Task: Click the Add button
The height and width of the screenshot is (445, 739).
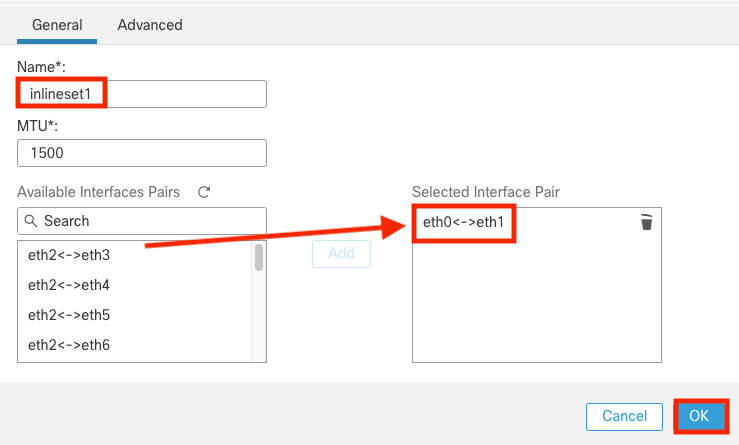Action: (x=341, y=254)
